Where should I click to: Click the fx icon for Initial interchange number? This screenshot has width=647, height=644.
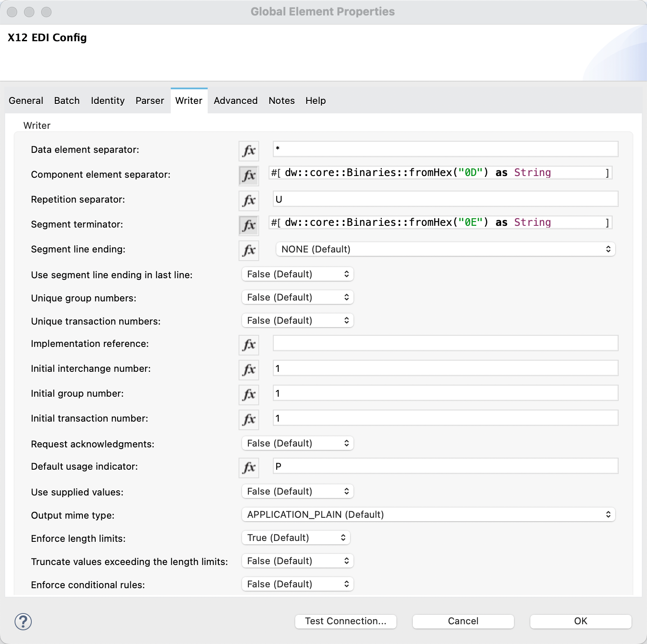tap(249, 370)
